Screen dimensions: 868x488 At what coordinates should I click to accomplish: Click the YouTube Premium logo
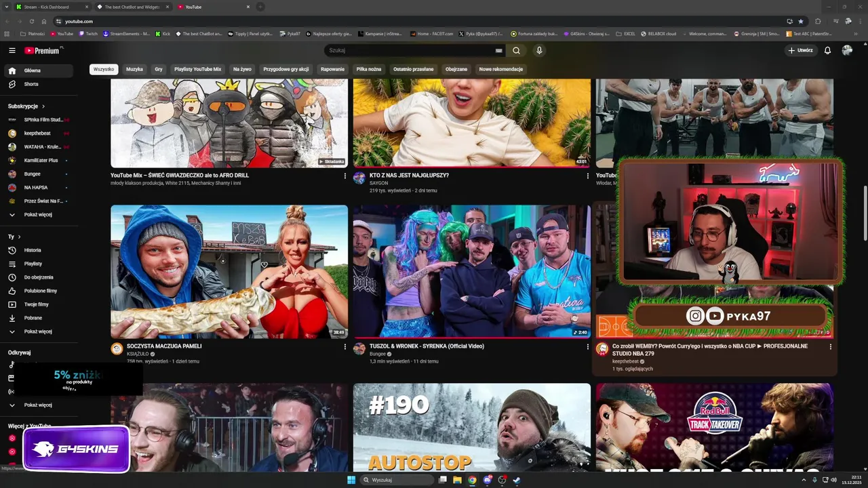(x=43, y=50)
